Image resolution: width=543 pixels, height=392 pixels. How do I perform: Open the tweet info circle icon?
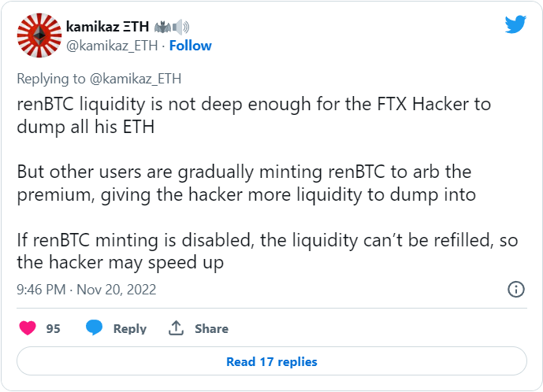click(x=516, y=289)
